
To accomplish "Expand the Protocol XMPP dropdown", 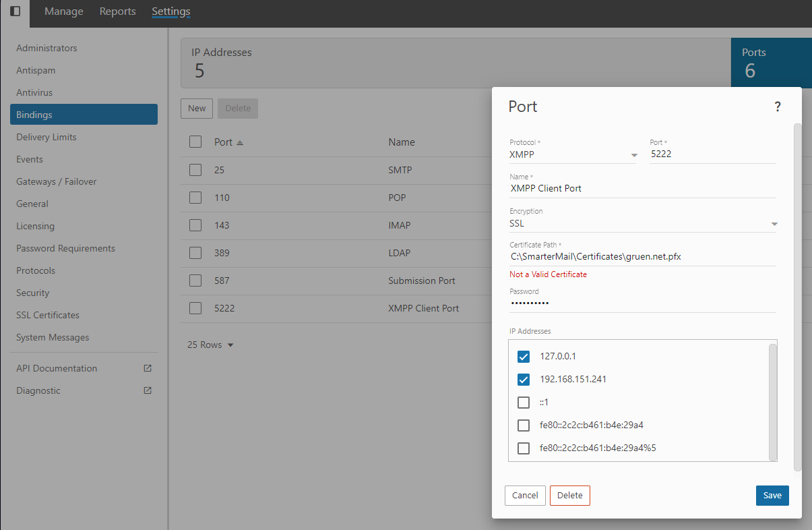I will [633, 155].
